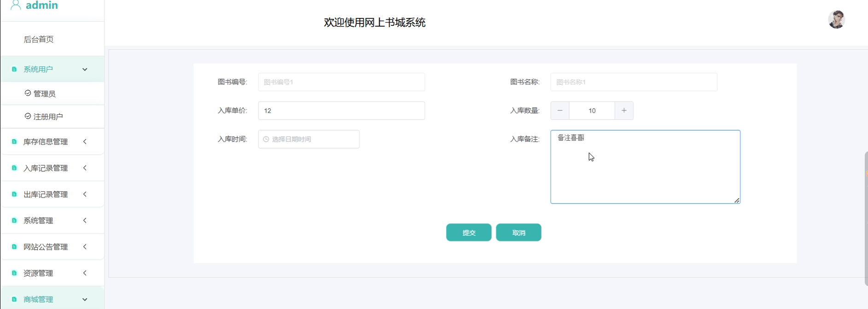Open 网站公告管理 menu
Viewport: 868px width, 309px height.
[52, 246]
